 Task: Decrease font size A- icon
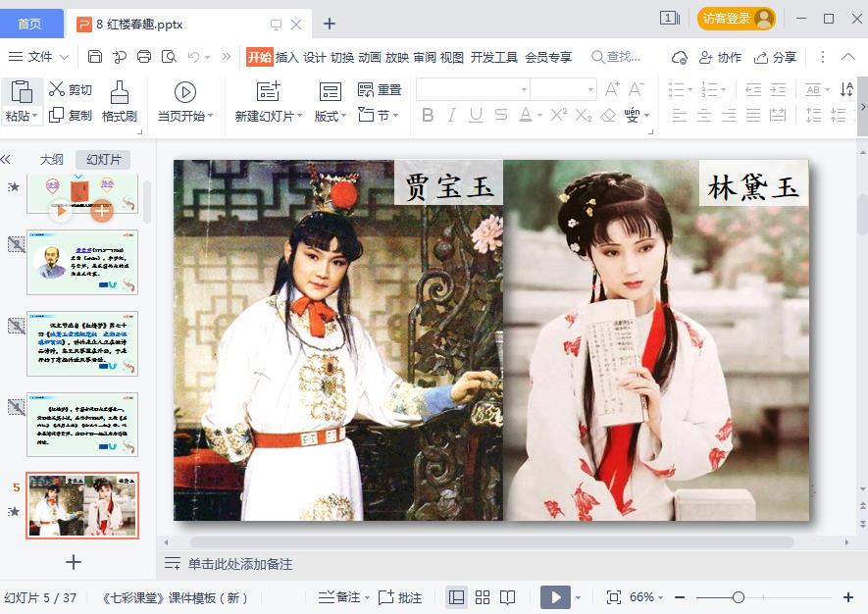click(x=637, y=89)
